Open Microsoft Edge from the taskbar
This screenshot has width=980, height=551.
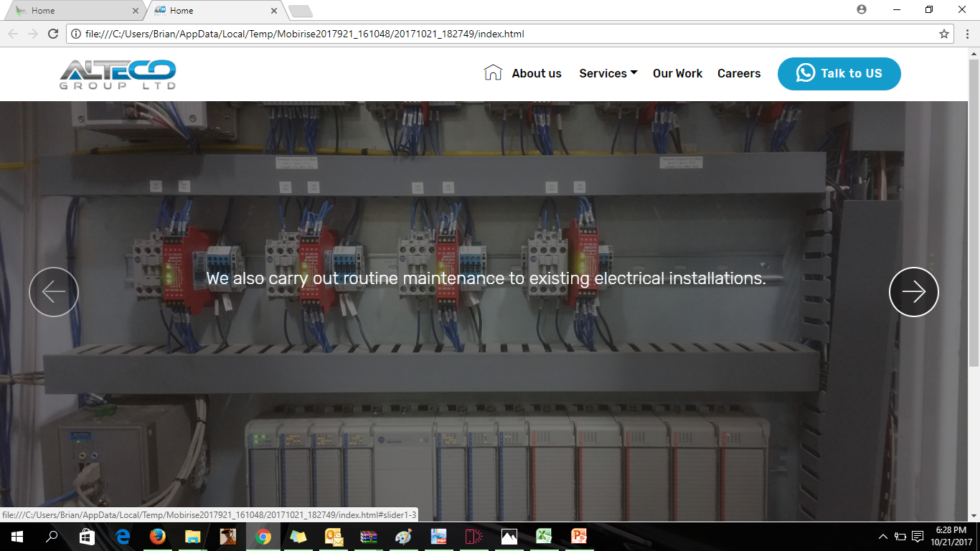point(122,537)
